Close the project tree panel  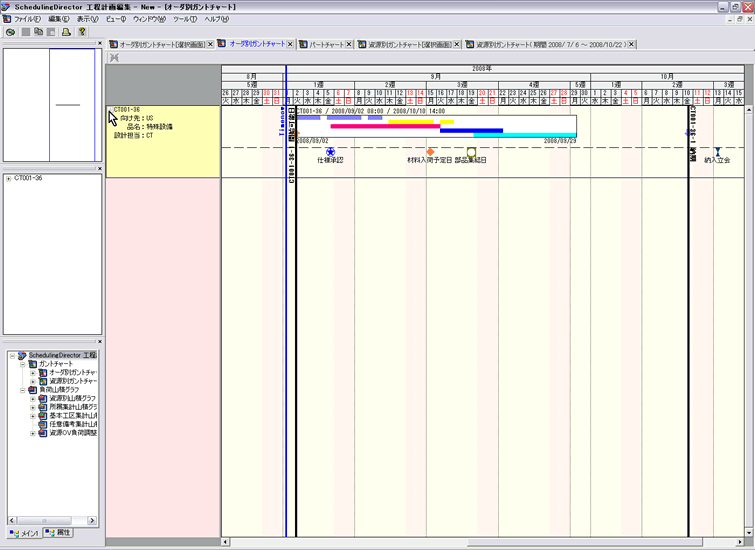click(x=100, y=341)
